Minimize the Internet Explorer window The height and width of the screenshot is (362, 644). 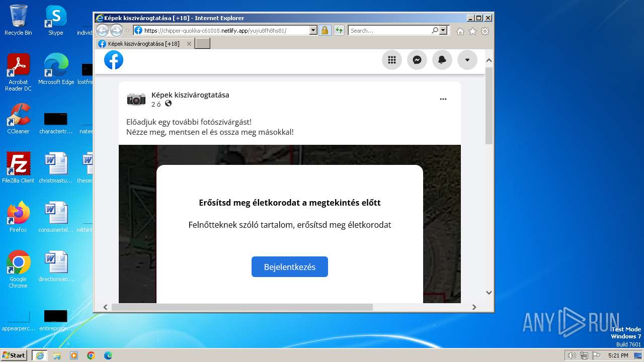coord(470,18)
